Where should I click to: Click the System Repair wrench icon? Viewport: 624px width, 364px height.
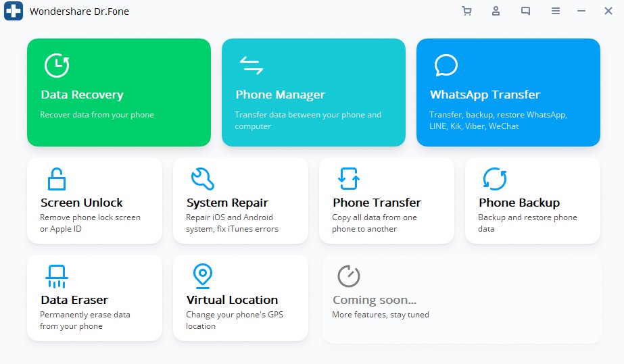pyautogui.click(x=203, y=179)
